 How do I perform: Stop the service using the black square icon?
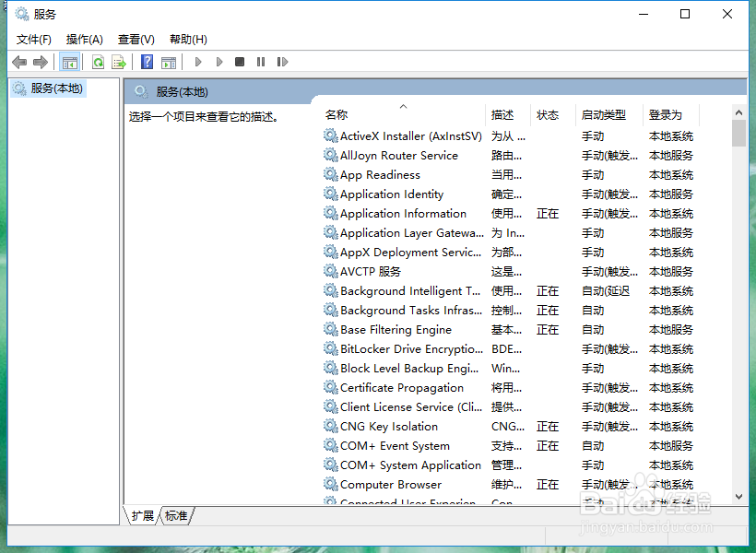[239, 62]
